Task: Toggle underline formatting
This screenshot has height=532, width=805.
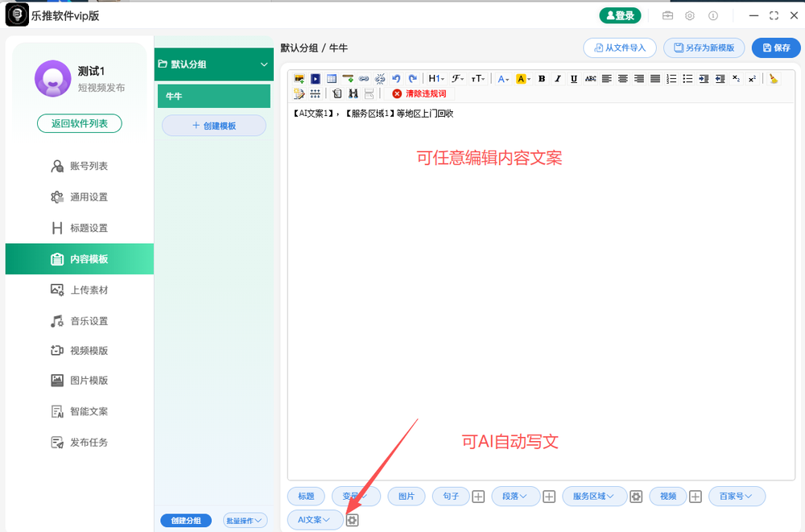Action: 574,78
